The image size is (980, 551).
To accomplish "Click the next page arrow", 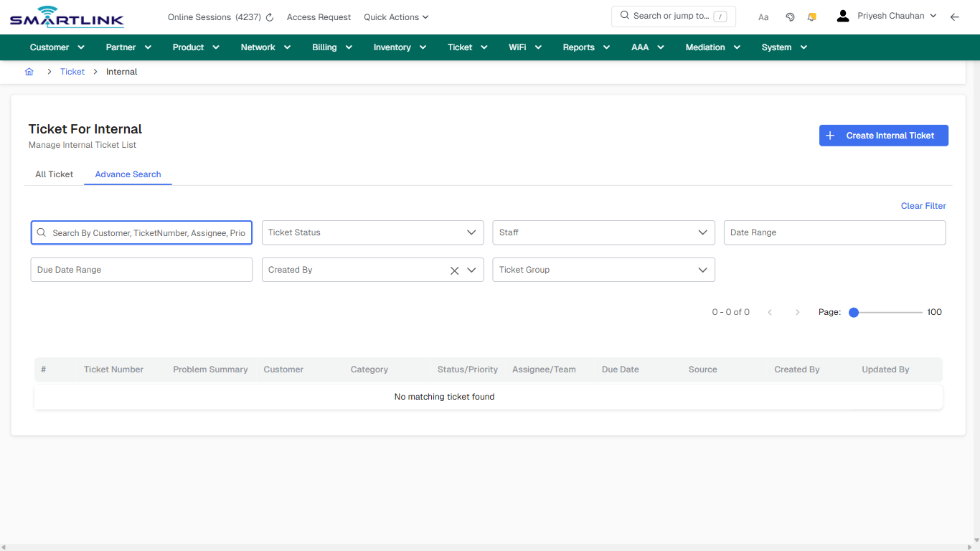I will click(x=797, y=312).
